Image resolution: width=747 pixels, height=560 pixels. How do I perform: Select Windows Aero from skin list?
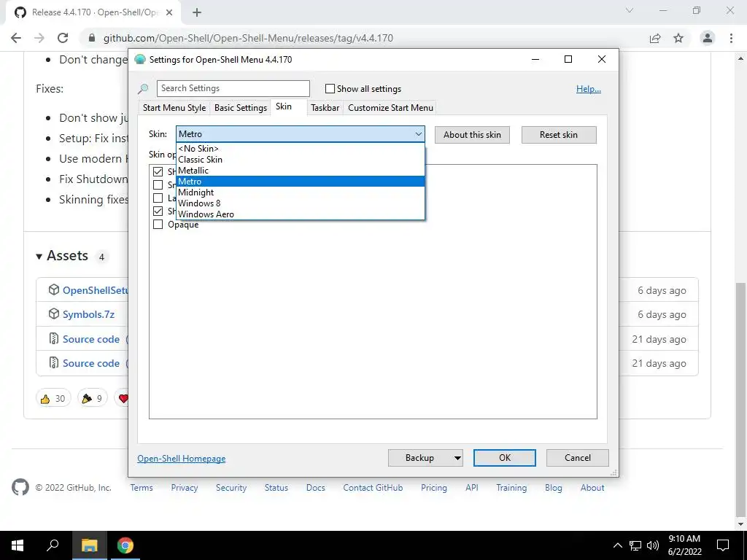click(300, 214)
